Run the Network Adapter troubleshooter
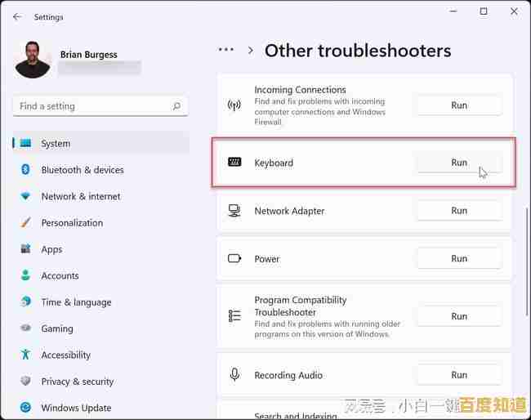This screenshot has width=531, height=420. point(459,211)
